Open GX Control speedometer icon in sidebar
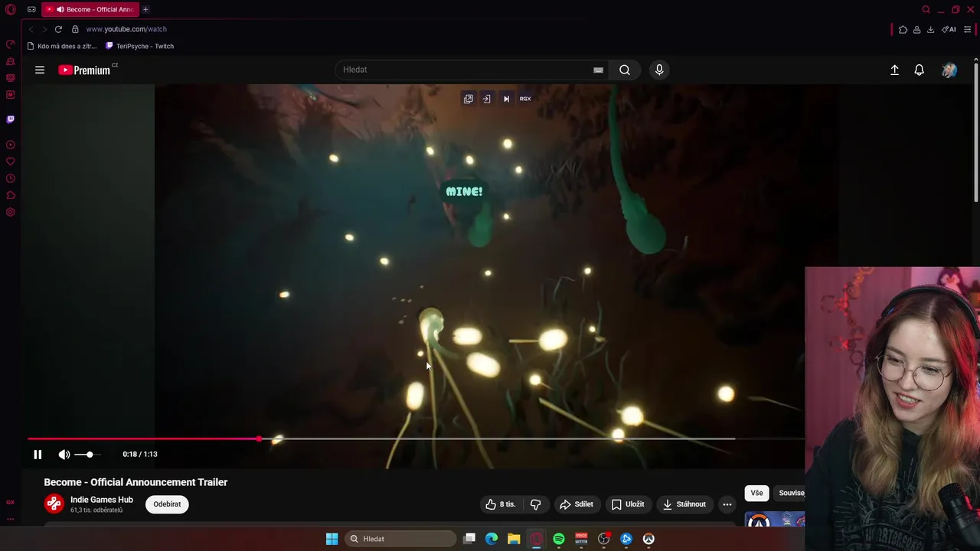The image size is (980, 551). (11, 44)
